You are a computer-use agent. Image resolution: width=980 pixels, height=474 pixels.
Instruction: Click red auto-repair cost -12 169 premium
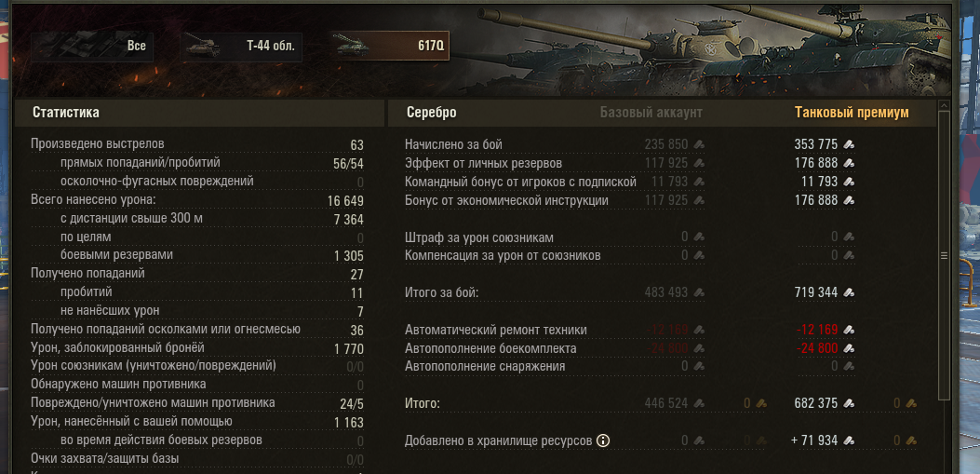(816, 330)
